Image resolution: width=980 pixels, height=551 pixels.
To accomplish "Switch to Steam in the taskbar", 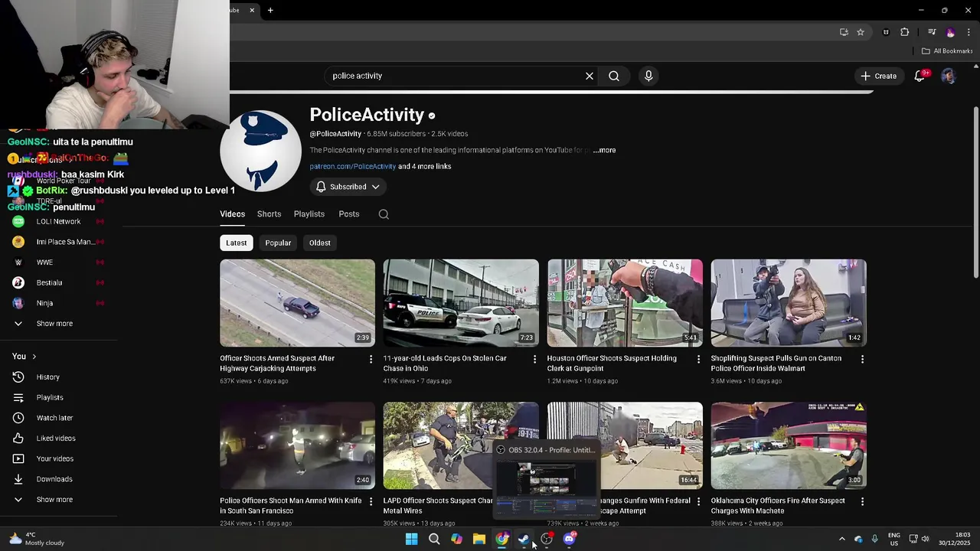I will [x=524, y=539].
